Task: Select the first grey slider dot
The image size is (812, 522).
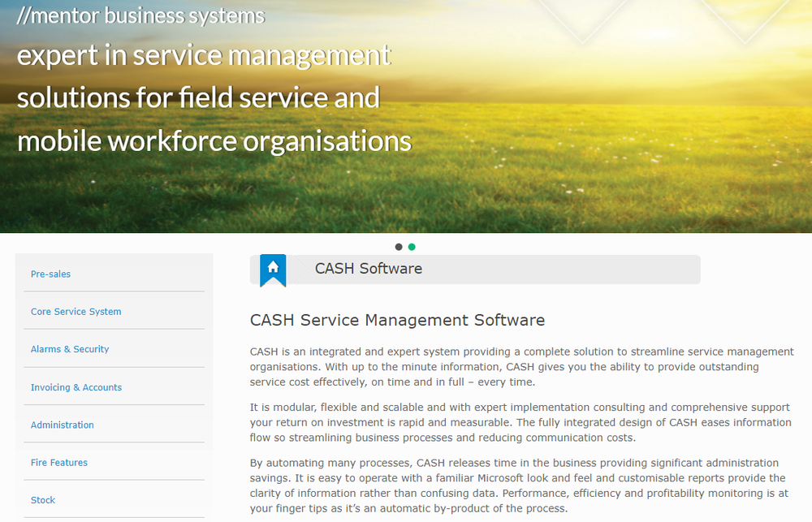Action: pyautogui.click(x=399, y=247)
